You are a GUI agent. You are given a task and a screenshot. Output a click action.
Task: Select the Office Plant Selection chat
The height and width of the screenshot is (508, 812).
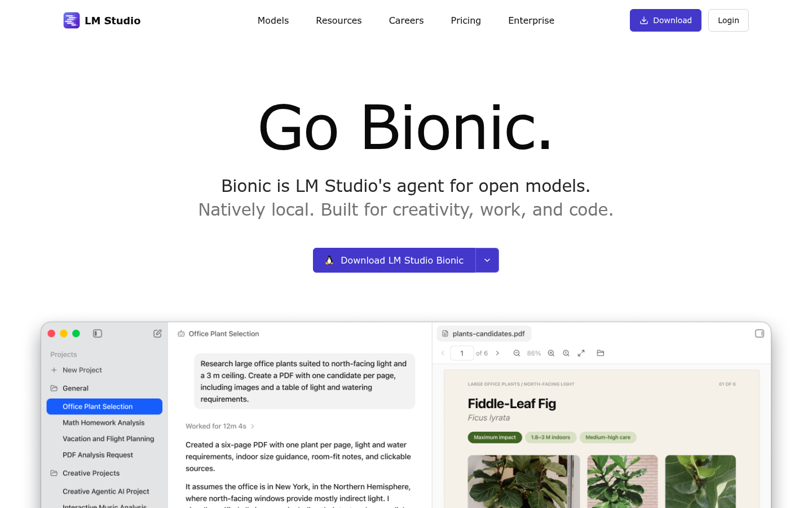click(x=104, y=406)
